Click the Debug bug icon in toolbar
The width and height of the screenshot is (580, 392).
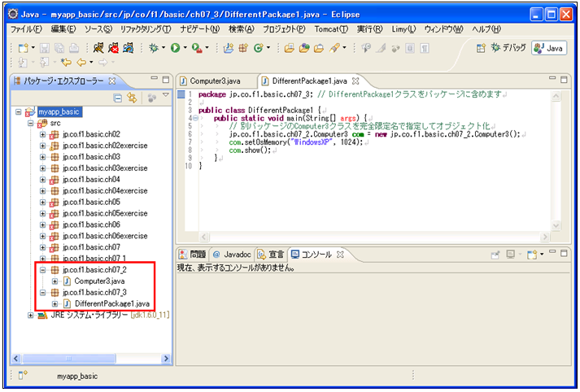pos(153,49)
